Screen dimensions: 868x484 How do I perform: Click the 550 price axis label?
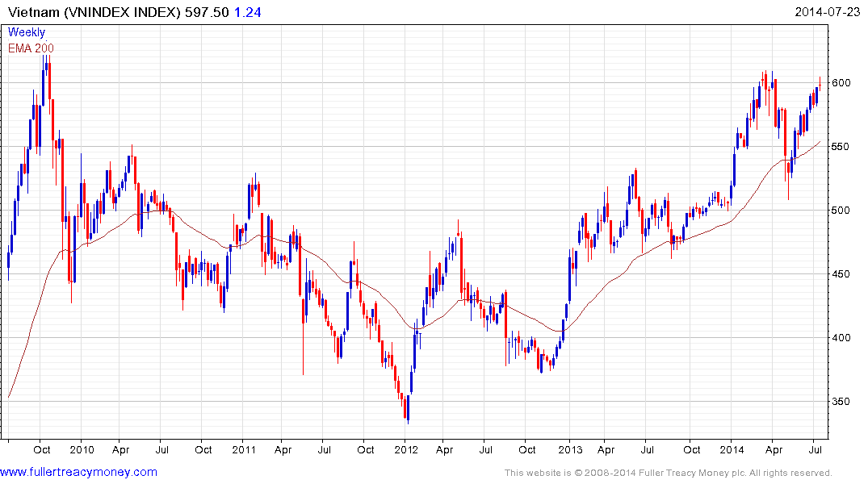pos(841,147)
